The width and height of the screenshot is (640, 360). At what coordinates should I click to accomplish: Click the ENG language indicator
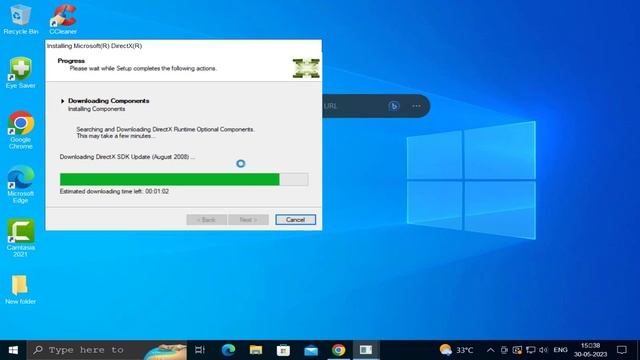click(560, 350)
